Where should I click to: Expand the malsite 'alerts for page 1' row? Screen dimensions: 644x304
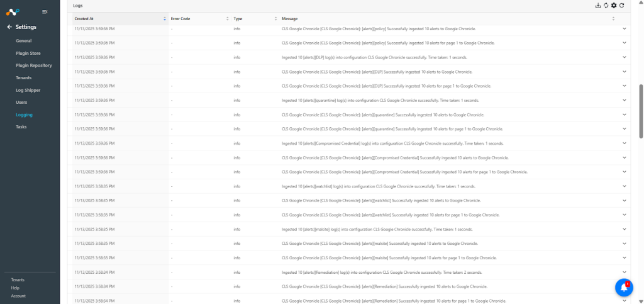coord(625,257)
